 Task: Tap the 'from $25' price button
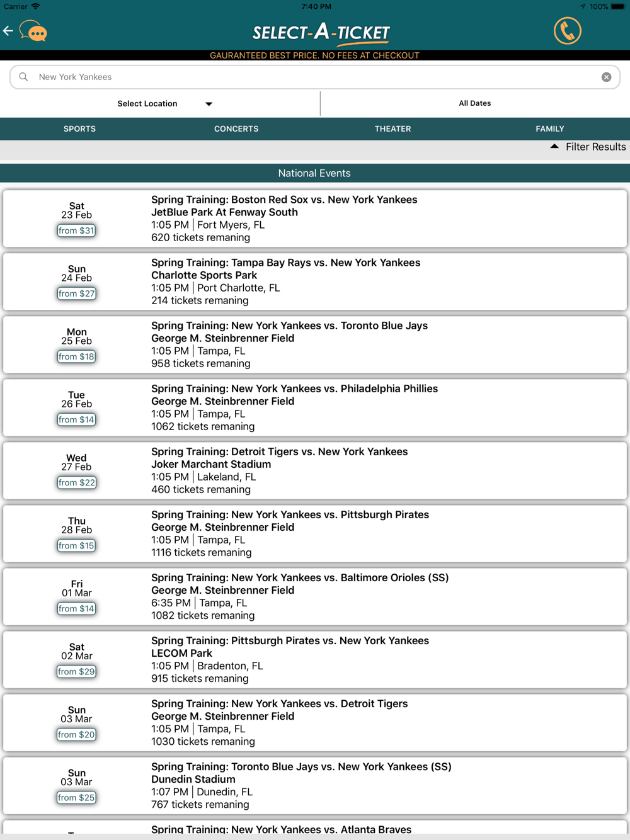click(x=76, y=797)
